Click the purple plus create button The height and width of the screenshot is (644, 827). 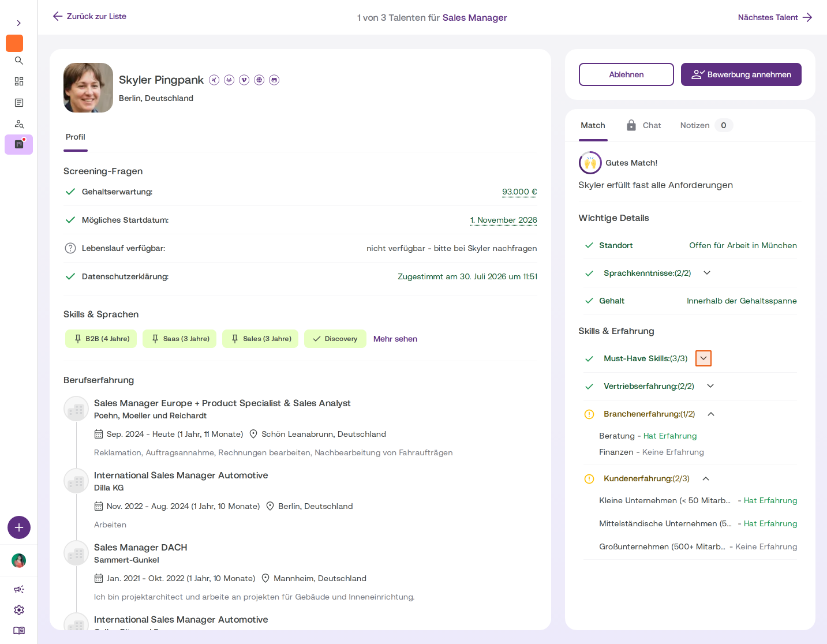(x=19, y=527)
